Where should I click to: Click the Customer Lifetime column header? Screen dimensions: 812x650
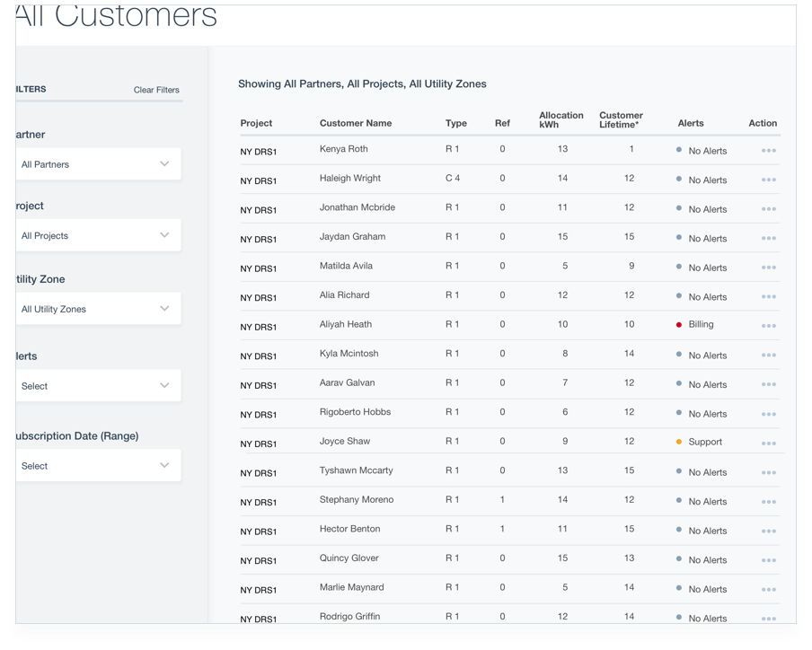pos(621,119)
